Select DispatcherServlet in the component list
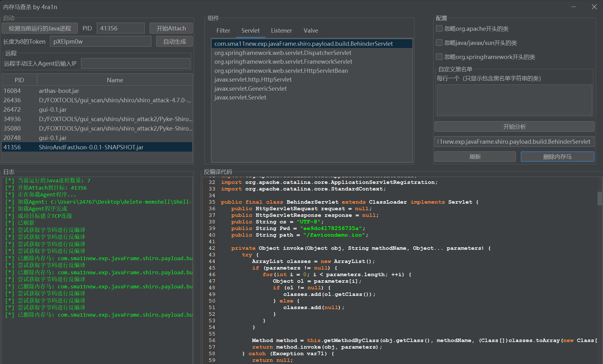The image size is (603, 364). coord(283,53)
